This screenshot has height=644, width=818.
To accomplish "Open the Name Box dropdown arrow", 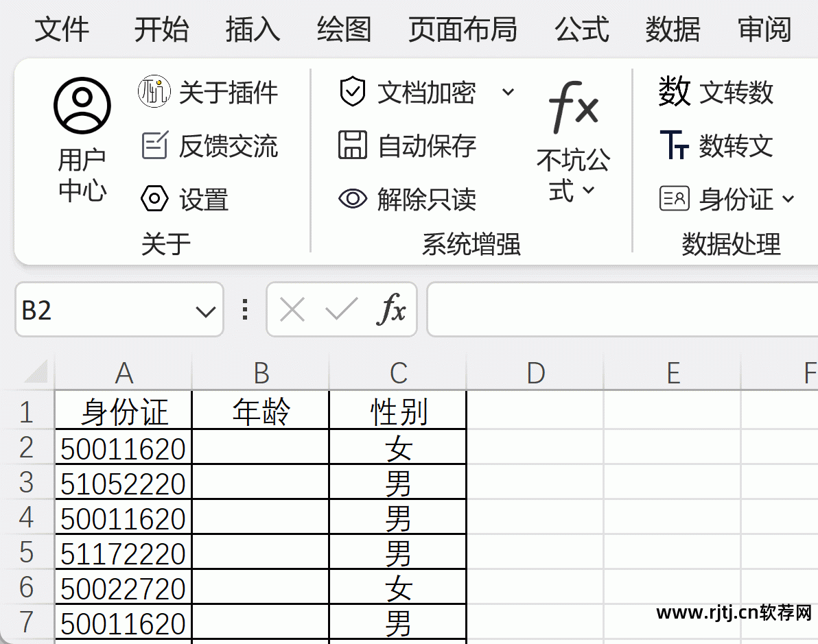I will 206,312.
